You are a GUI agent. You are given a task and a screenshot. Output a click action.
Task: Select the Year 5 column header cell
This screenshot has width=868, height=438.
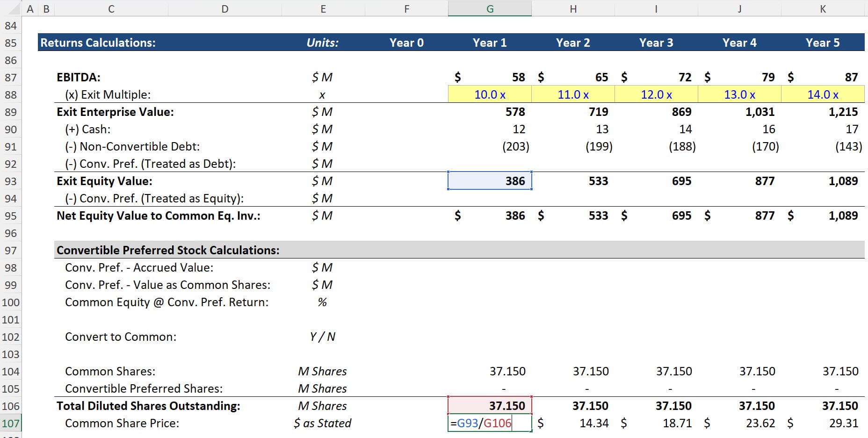coord(822,43)
